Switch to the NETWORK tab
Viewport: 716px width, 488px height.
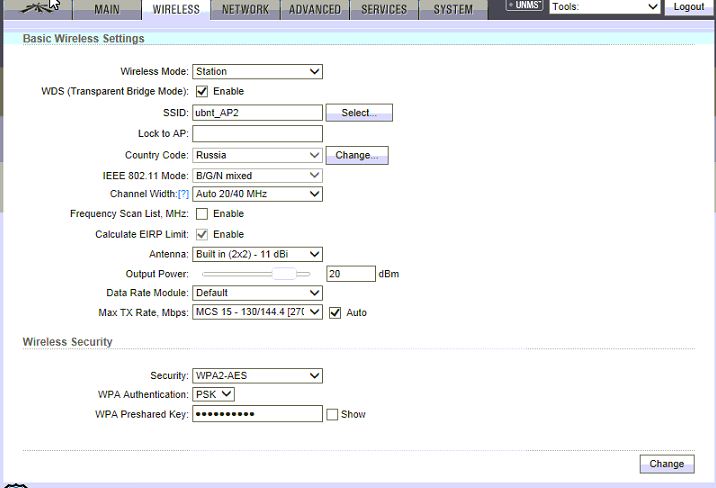click(x=245, y=10)
